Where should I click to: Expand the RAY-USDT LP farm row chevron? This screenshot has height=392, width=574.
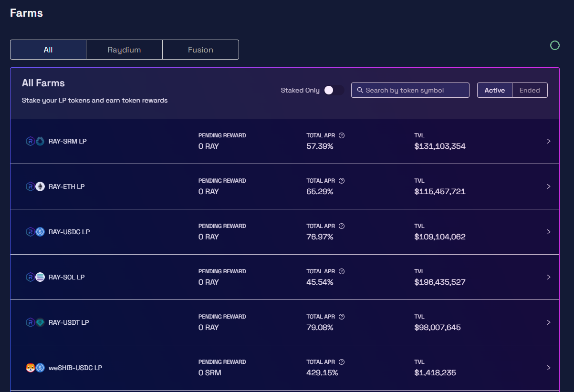pos(549,322)
